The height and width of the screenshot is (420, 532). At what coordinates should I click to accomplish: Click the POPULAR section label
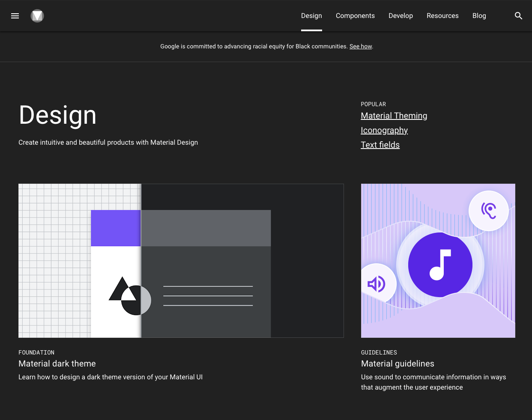374,104
